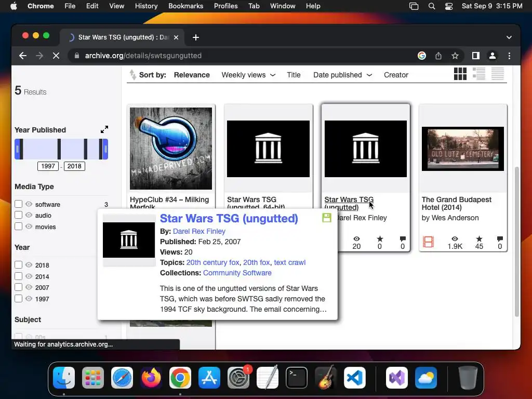Expand the Year Published histogram

[104, 129]
